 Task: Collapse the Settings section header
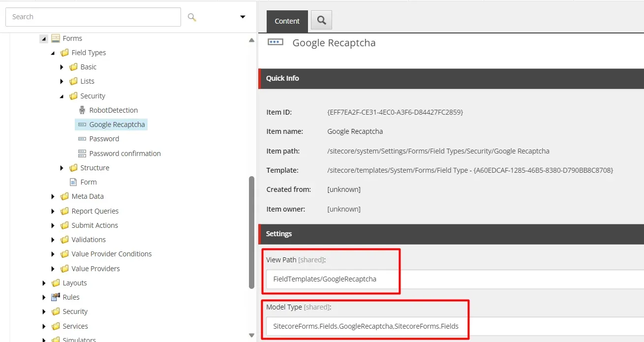tap(451, 234)
